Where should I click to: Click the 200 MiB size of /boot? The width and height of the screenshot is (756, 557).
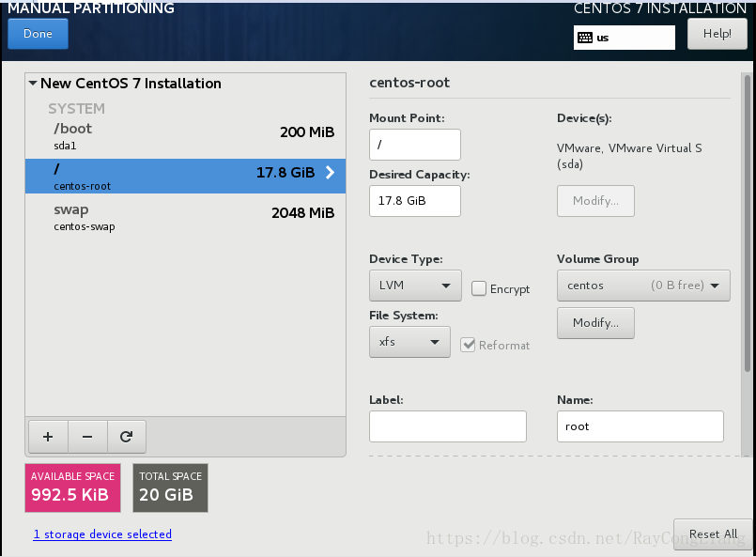tap(307, 132)
